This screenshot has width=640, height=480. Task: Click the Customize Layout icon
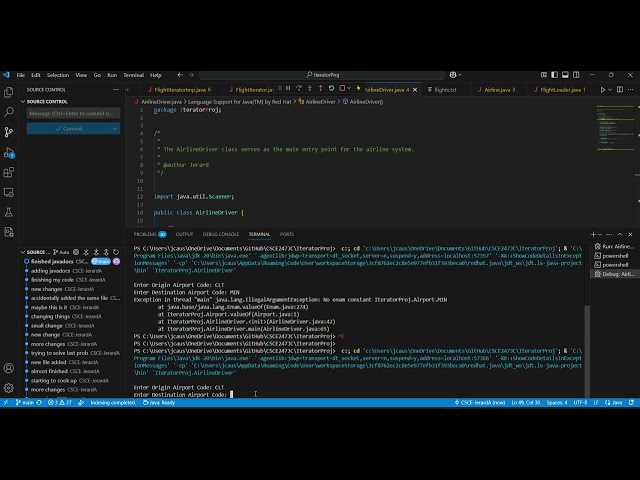(x=544, y=75)
